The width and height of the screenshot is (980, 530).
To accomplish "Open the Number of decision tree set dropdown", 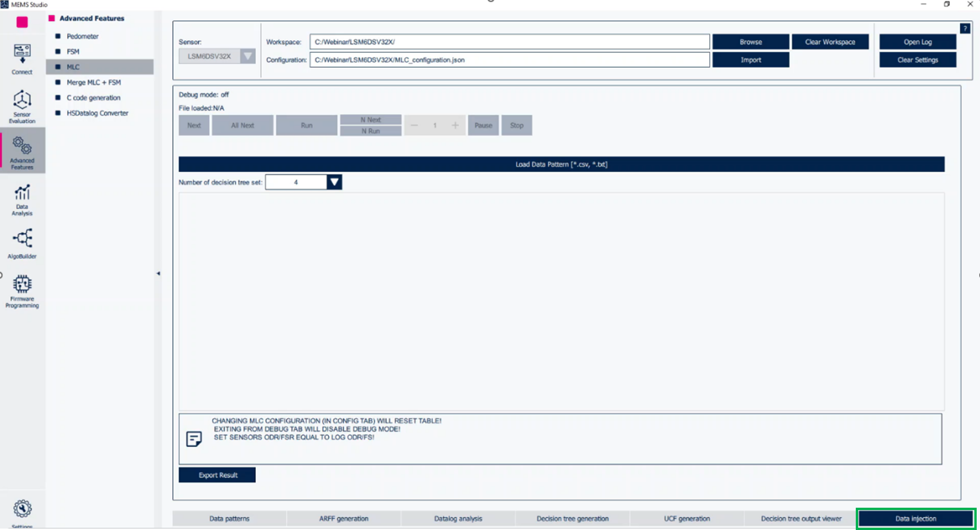I will pyautogui.click(x=334, y=182).
